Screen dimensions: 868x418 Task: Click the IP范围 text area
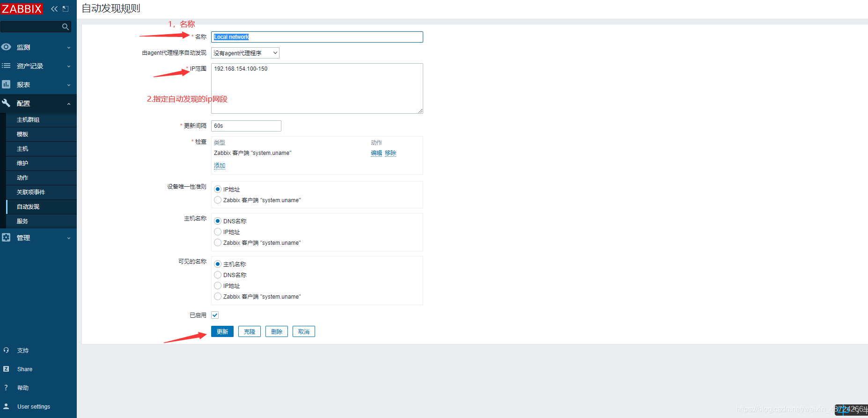317,88
